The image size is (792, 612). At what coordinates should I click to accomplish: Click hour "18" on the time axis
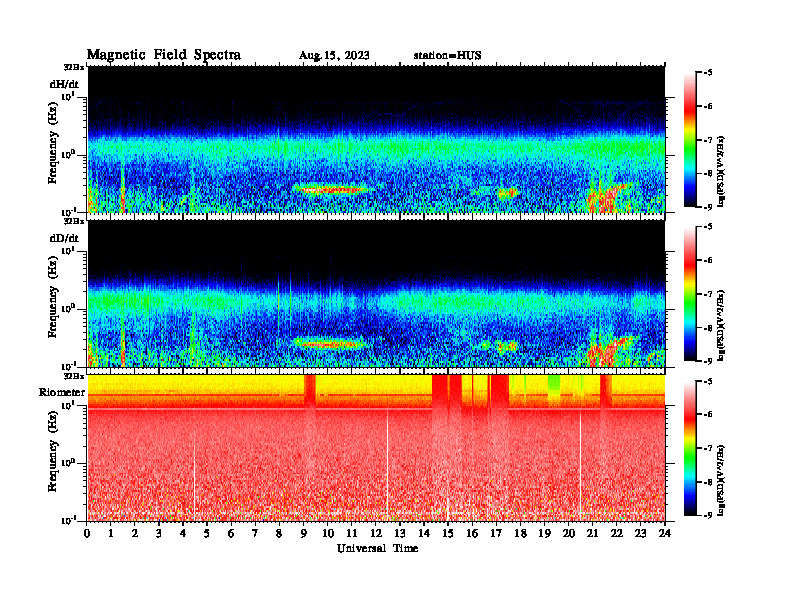[x=520, y=533]
